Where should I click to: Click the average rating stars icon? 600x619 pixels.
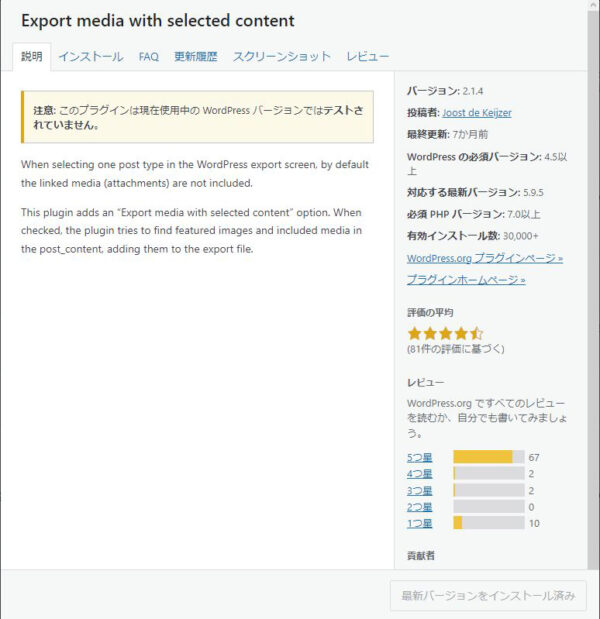(x=445, y=334)
